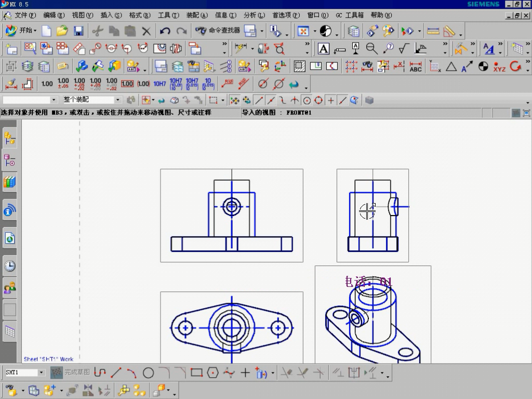Screen dimensions: 532x399
Task: Click the open folder icon
Action: (62, 31)
